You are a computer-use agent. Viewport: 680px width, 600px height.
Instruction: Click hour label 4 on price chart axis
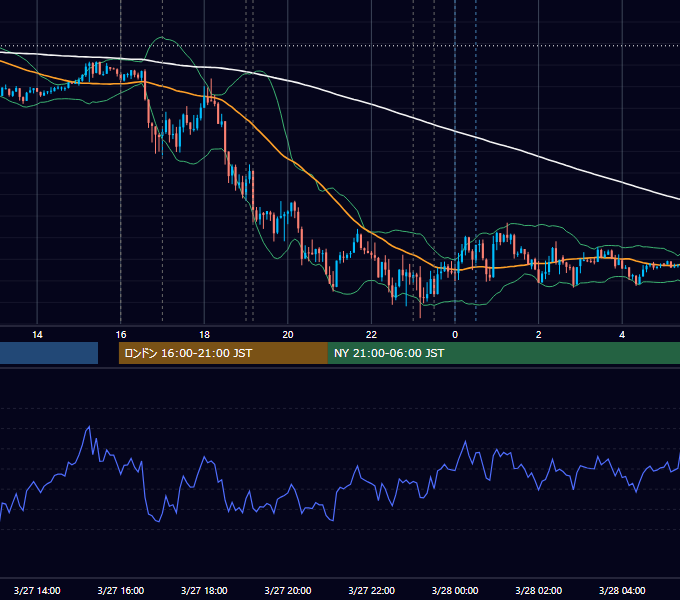tap(622, 335)
